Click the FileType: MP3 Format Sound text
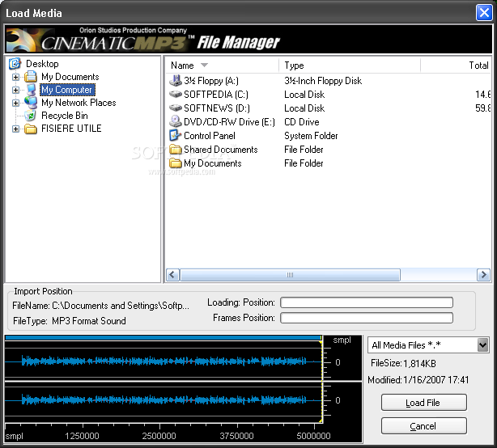 [70, 321]
